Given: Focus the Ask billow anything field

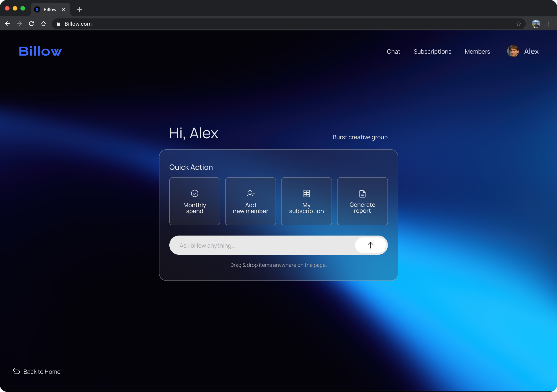Looking at the screenshot, I should (x=262, y=245).
